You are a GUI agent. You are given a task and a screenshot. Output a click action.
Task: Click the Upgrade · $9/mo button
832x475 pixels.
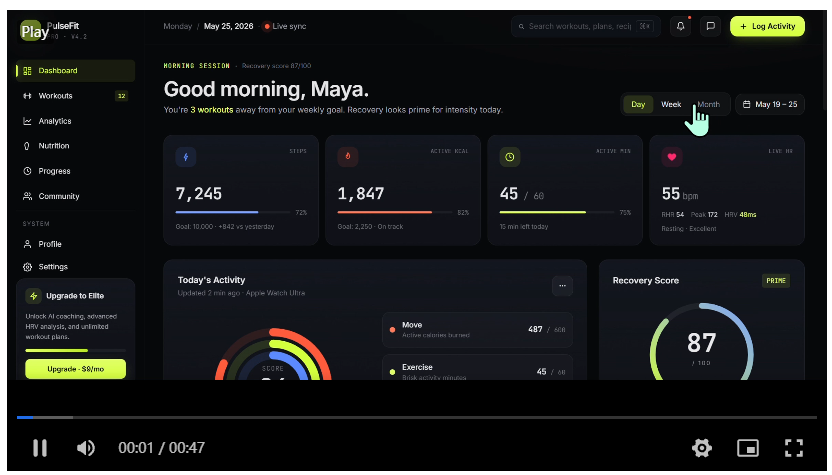75,369
